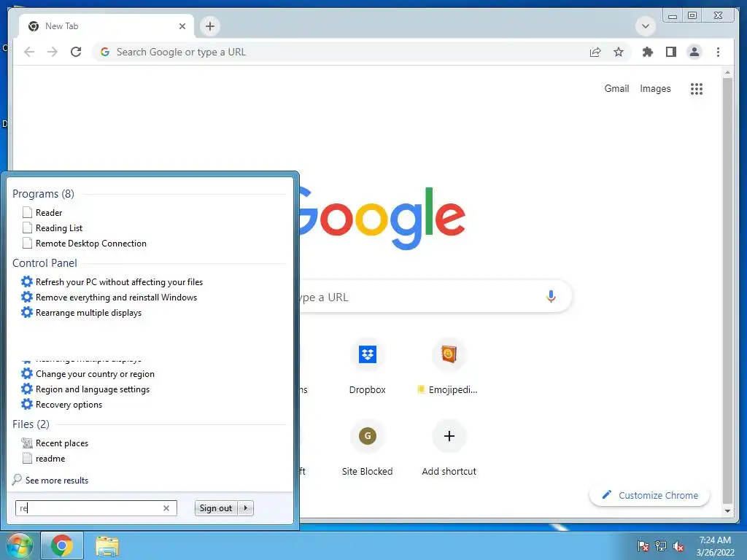Open the tab search chevron
The height and width of the screenshot is (560, 747).
tap(646, 26)
